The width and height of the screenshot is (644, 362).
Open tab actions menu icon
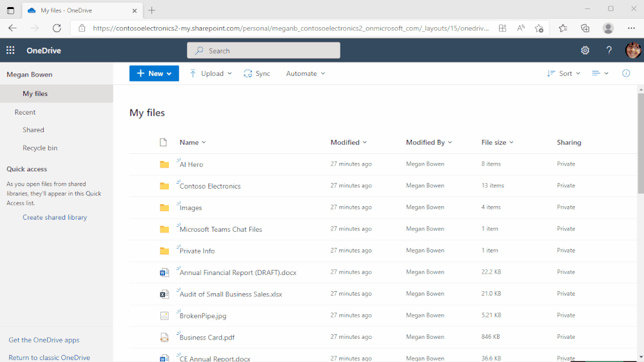[x=10, y=10]
